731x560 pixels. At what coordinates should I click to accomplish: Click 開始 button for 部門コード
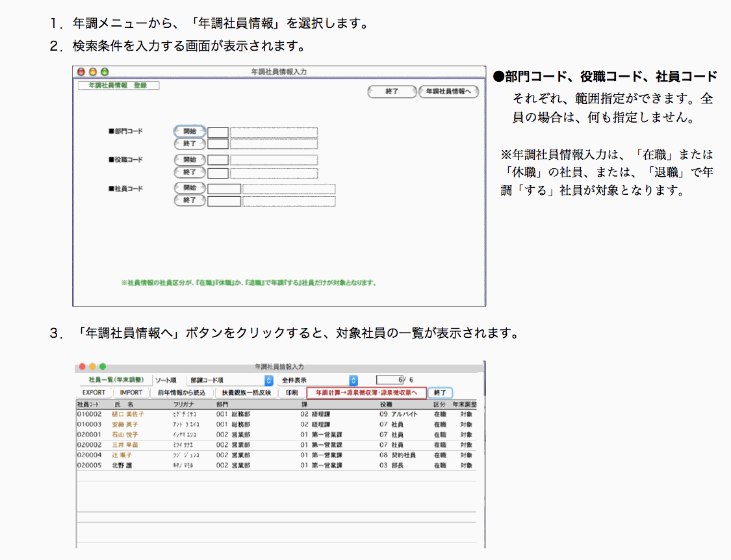(190, 131)
